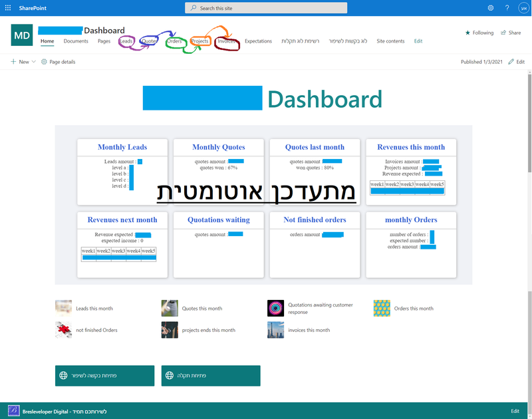532x419 pixels.
Task: Toggle the Following star for this site
Action: point(467,32)
